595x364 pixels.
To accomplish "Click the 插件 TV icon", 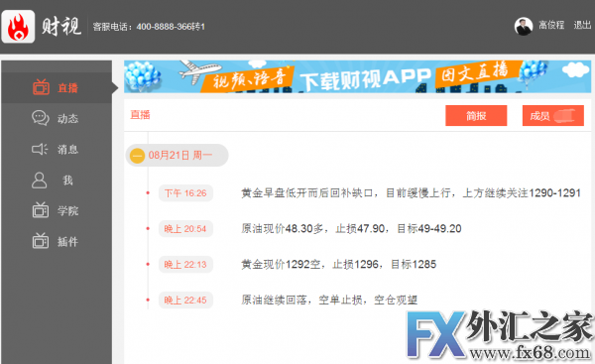I will click(41, 241).
